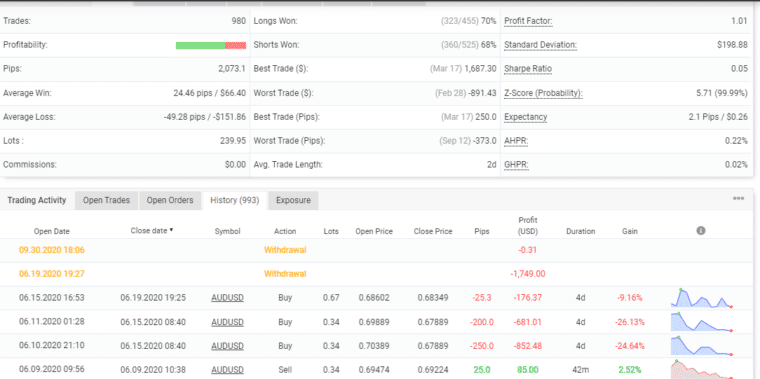Sort by the Profit (USD) column header
Viewport: 760px width, 379px height.
coord(528,226)
